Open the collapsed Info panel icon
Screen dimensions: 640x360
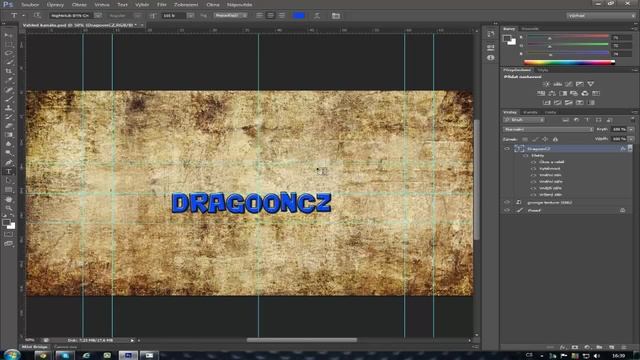491,58
